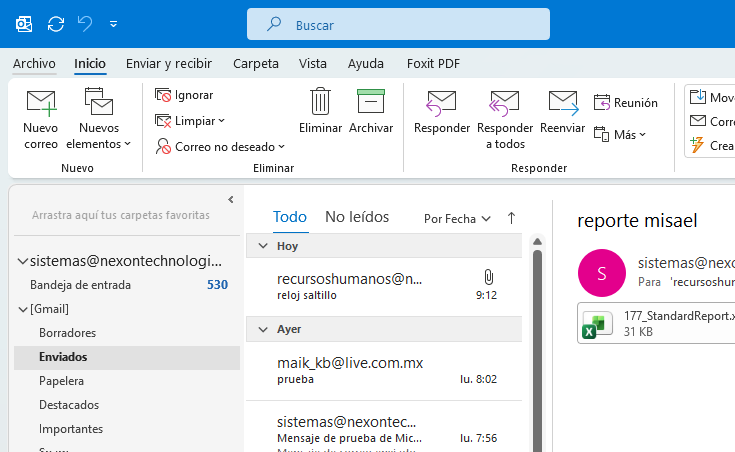Switch to Enviar y recibir tab
Viewport: 735px width, 452px height.
pos(169,63)
